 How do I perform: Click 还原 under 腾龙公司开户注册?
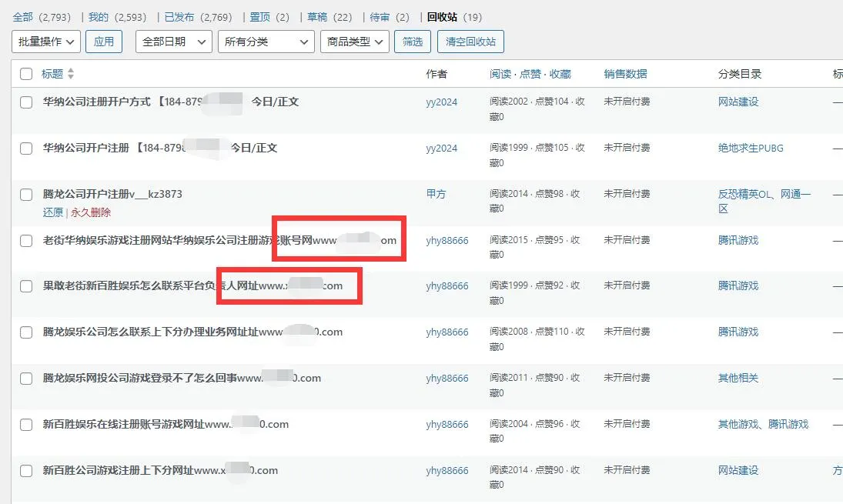click(52, 212)
